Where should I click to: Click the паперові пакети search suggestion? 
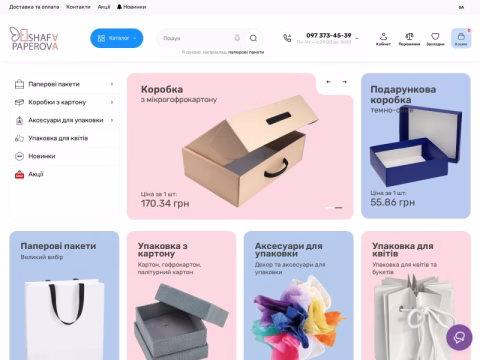click(246, 52)
